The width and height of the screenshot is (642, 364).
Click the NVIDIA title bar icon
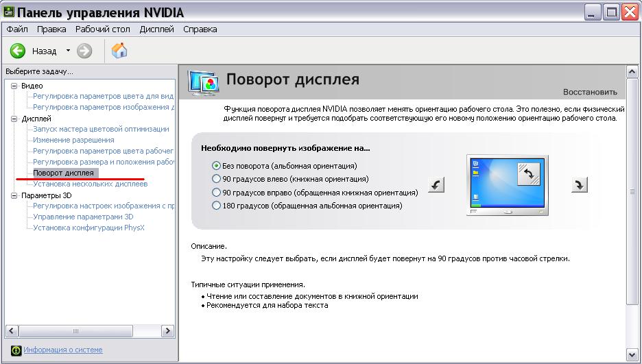pos(8,12)
